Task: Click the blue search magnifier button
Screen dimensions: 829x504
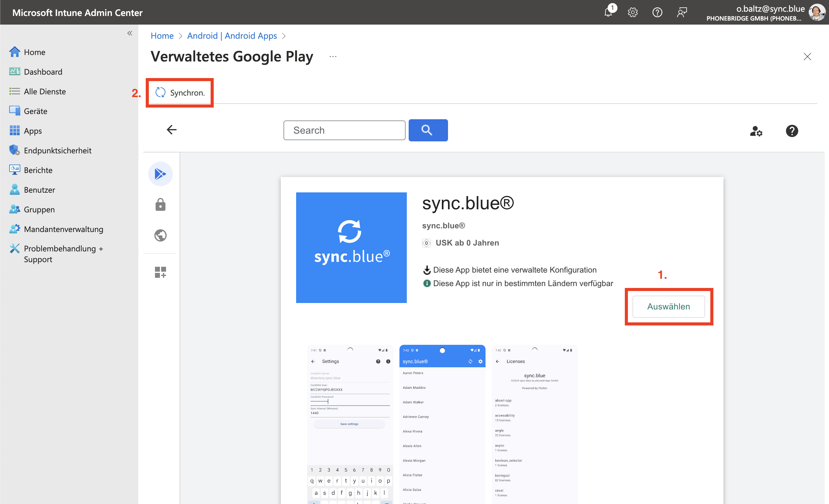Action: pyautogui.click(x=428, y=130)
